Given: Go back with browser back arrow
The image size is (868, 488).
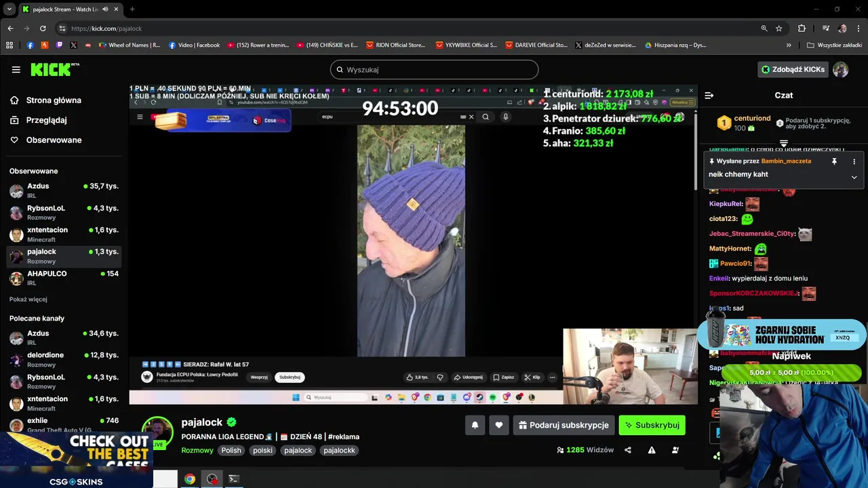Looking at the screenshot, I should (10, 28).
